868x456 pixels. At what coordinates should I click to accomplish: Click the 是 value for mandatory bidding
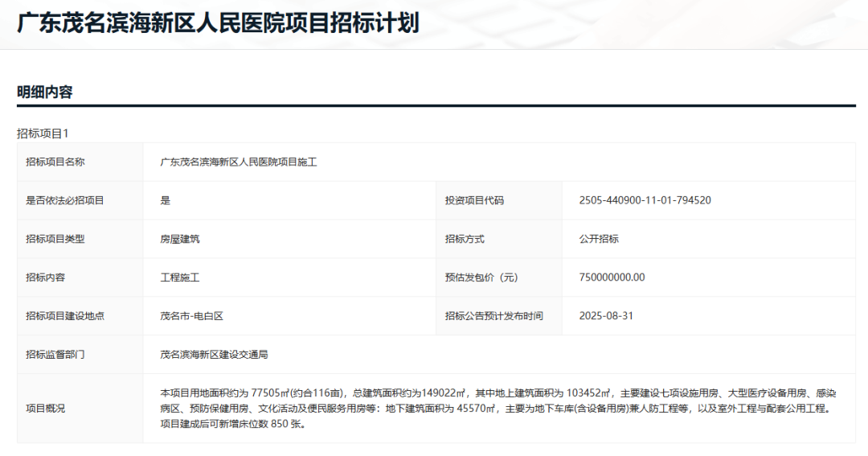coord(166,200)
